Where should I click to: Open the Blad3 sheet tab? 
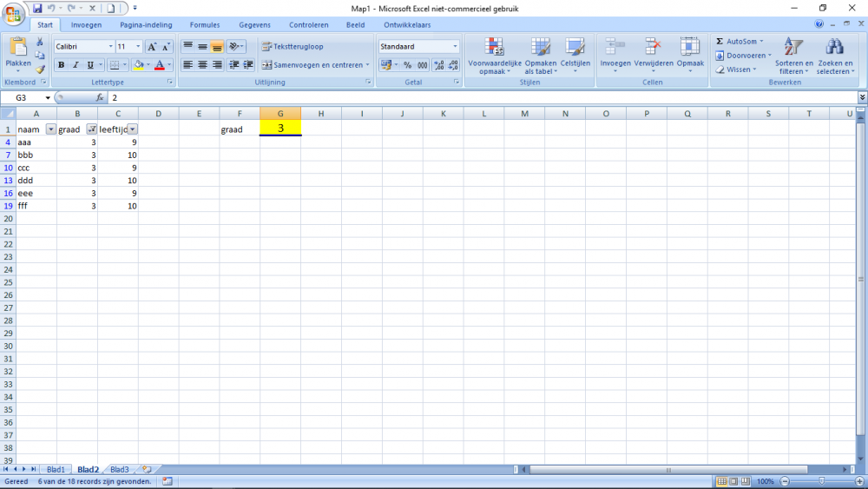[120, 469]
